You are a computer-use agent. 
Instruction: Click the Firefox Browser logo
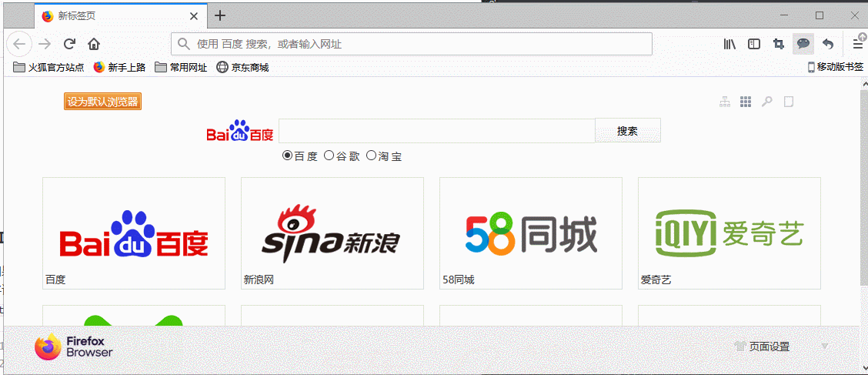pos(74,347)
